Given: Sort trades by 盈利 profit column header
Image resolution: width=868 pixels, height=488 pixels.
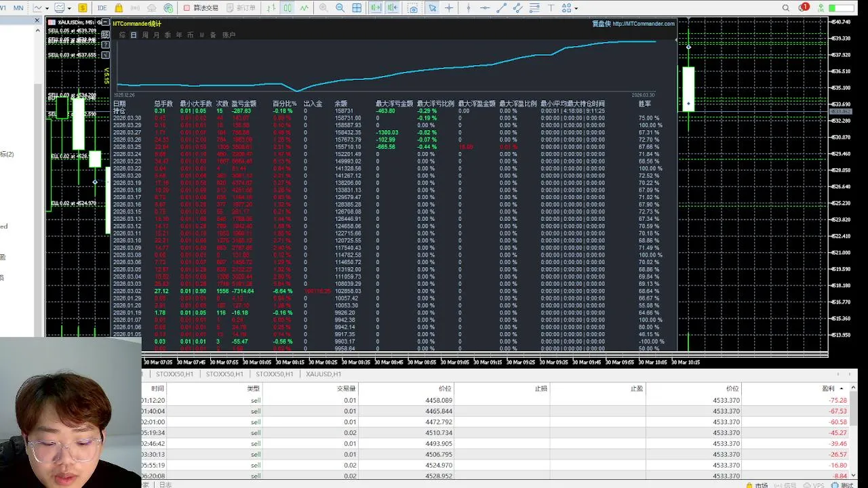Looking at the screenshot, I should pos(829,389).
